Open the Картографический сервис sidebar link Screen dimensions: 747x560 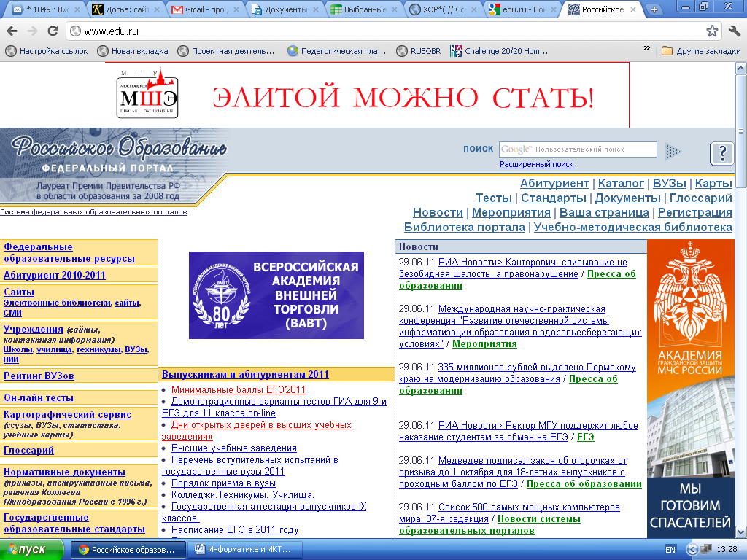coord(67,414)
